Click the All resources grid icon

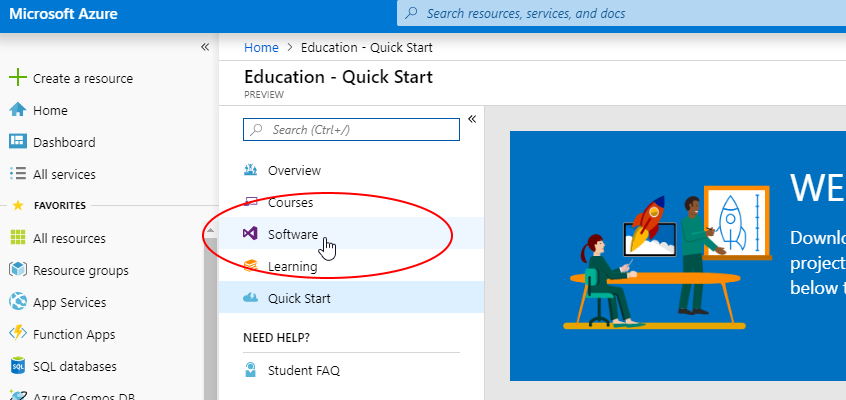pyautogui.click(x=18, y=238)
